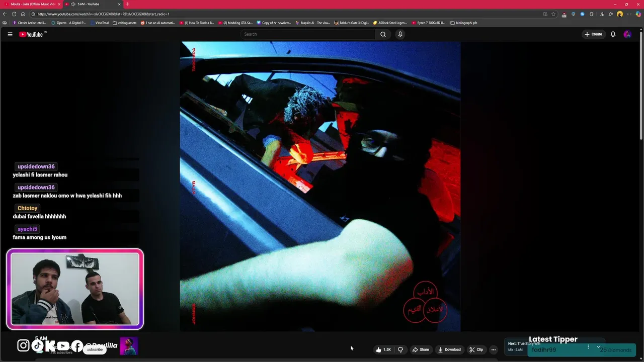
Task: Open the blue round extension icon
Action: click(x=583, y=14)
